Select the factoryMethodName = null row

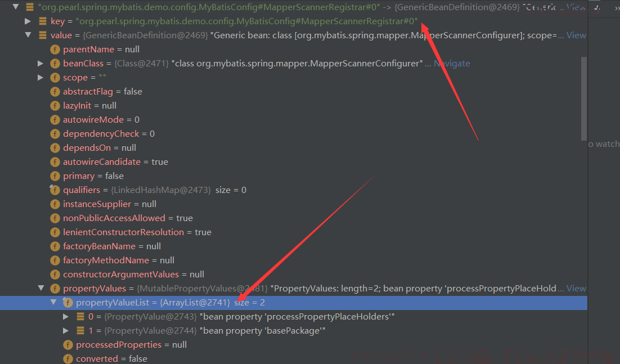coord(293,260)
